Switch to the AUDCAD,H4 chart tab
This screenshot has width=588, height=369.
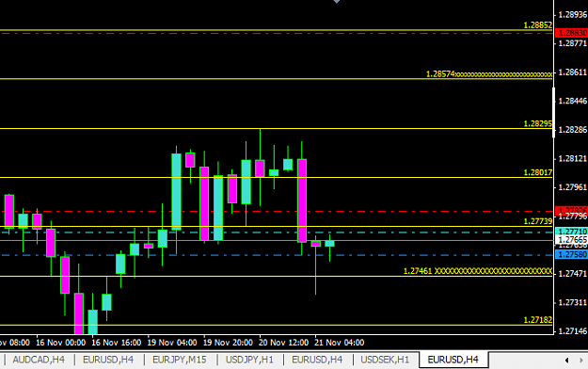click(39, 360)
